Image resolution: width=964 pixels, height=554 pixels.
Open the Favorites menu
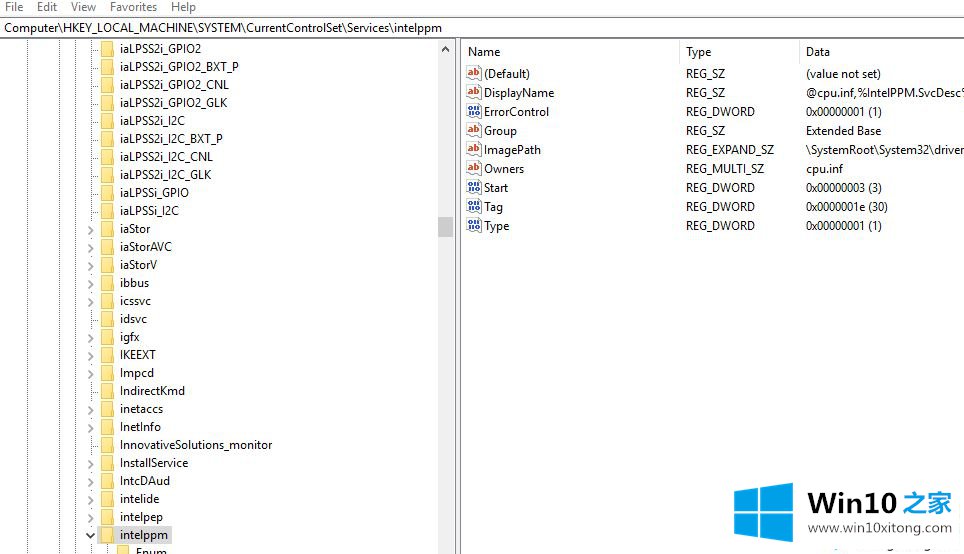[x=133, y=7]
